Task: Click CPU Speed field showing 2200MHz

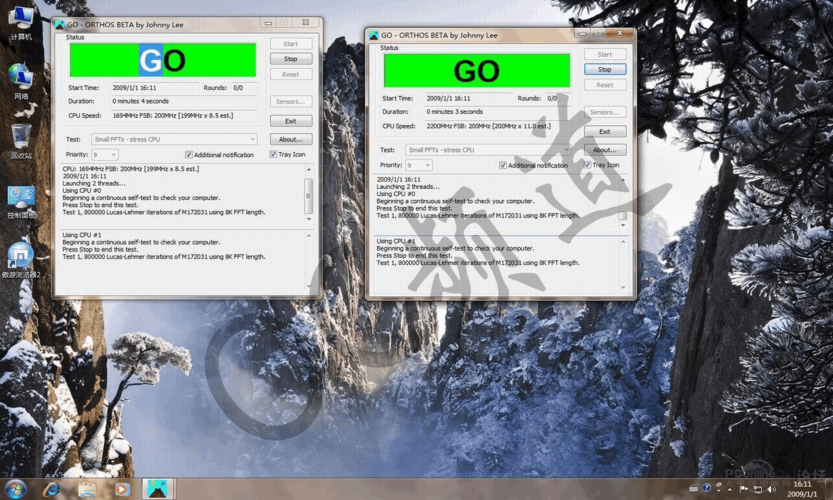Action: (x=498, y=126)
